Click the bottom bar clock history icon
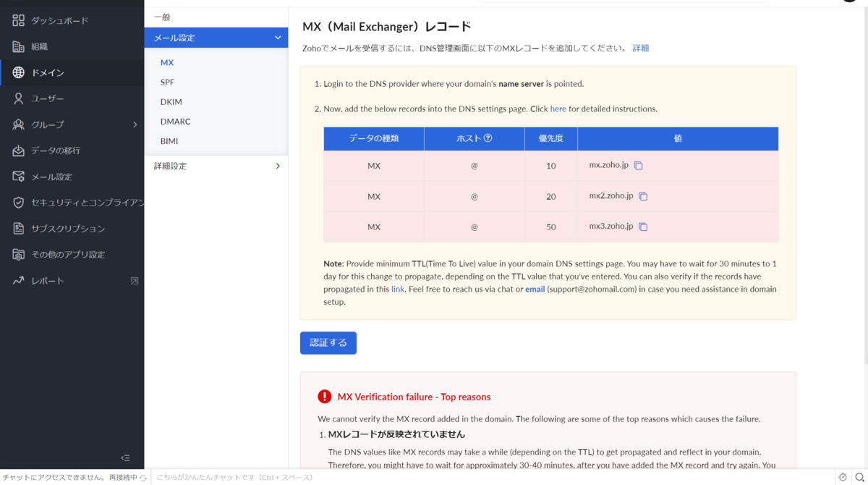The width and height of the screenshot is (868, 485). pos(843,478)
